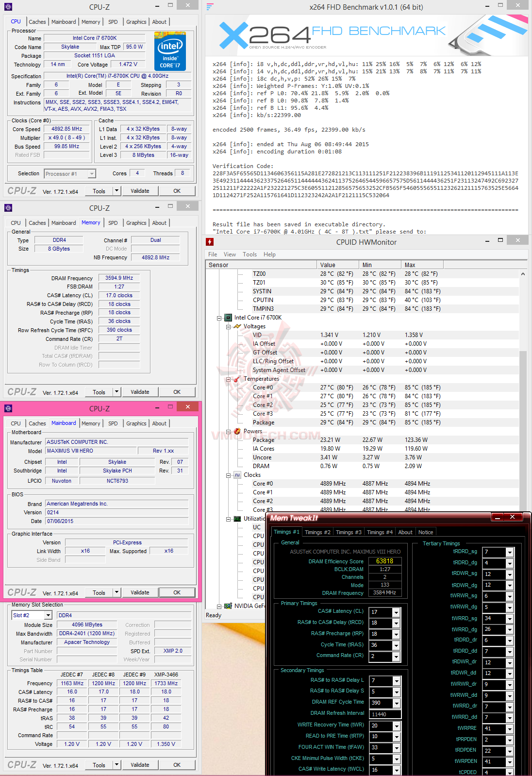Click the Powers flame icon in HWMonitor
This screenshot has width=532, height=776.
237,431
